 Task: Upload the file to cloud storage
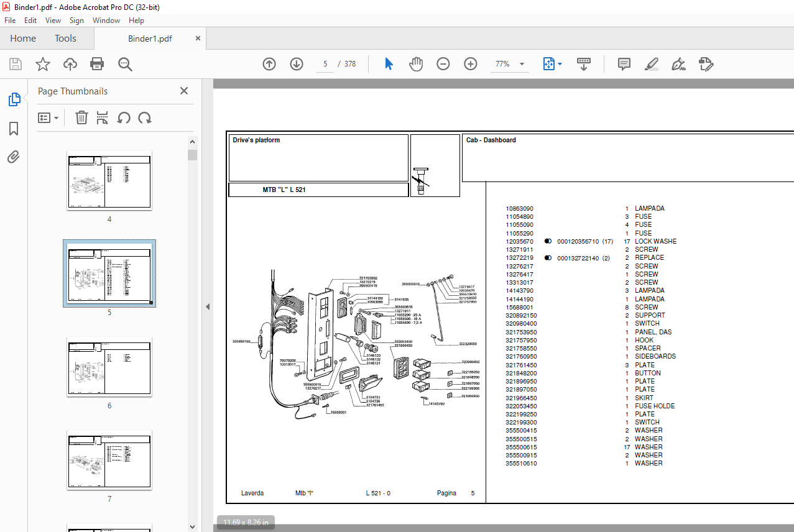[70, 64]
